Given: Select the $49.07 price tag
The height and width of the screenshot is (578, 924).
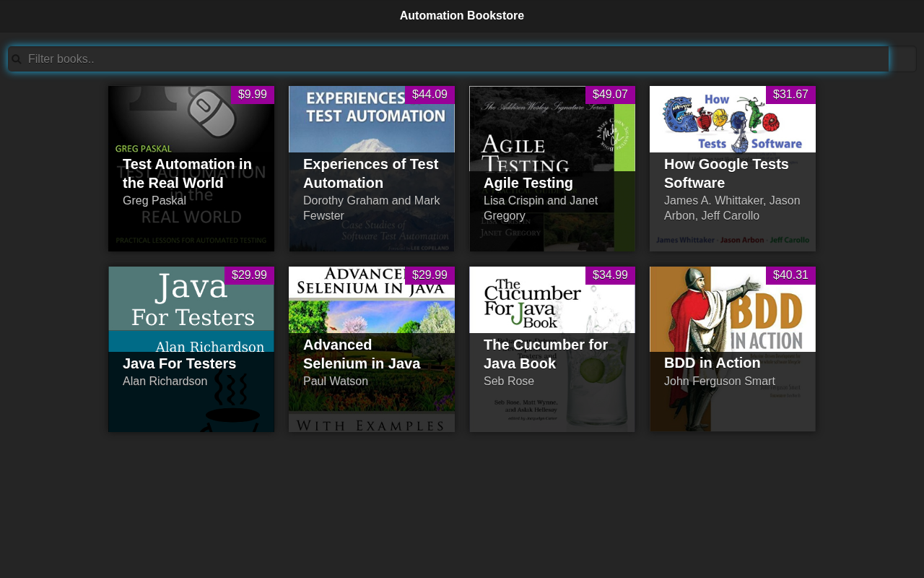Looking at the screenshot, I should click(x=610, y=95).
